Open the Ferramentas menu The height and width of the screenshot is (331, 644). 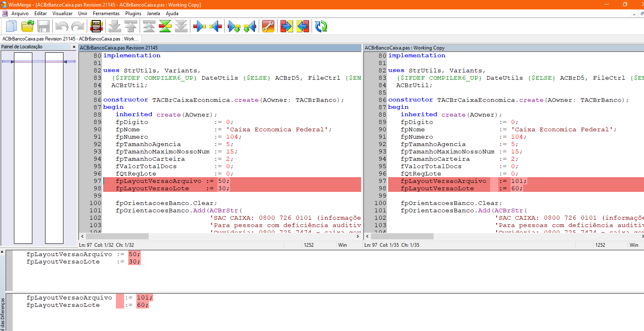pos(106,14)
